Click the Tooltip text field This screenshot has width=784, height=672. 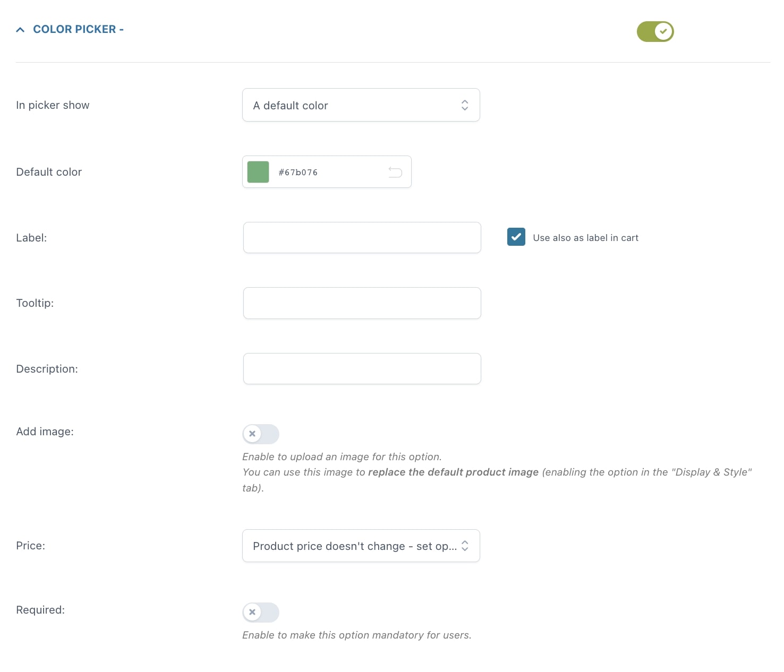tap(362, 303)
